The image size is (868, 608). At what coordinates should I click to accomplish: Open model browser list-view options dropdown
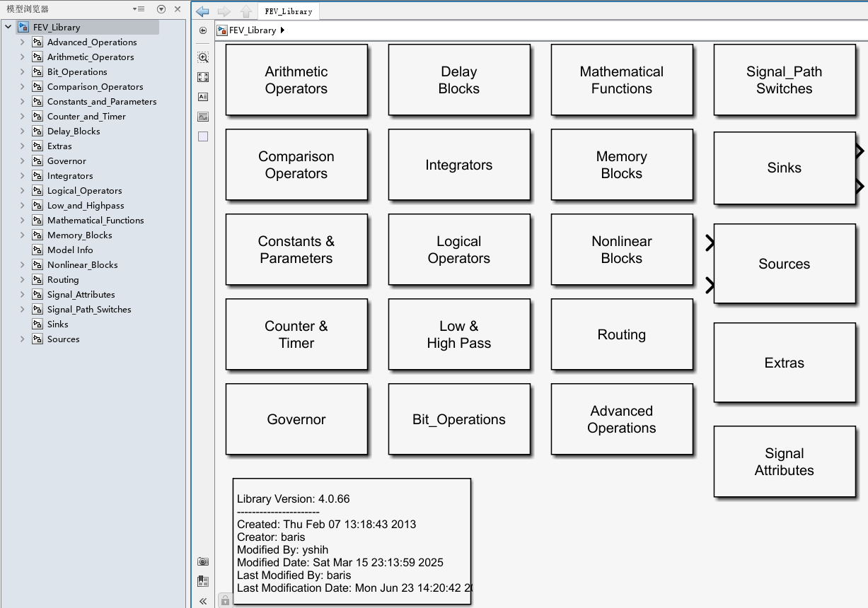point(139,9)
